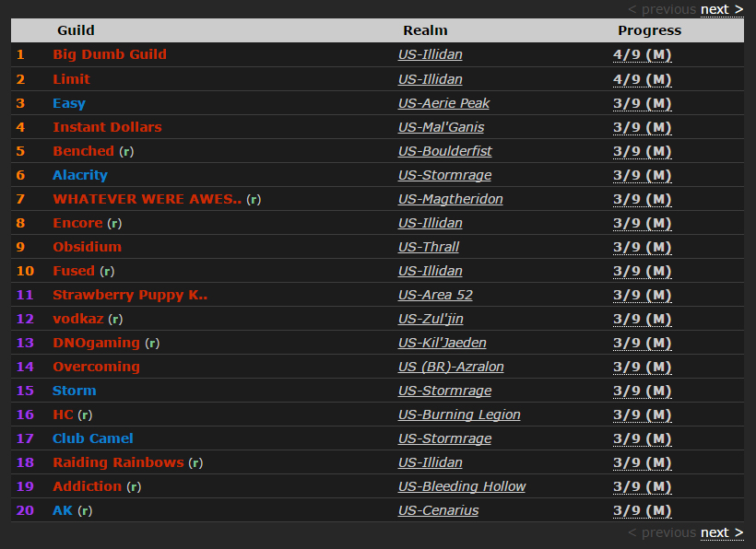Click rank number 1 in the table
Screen dimensions: 756x549
20,54
